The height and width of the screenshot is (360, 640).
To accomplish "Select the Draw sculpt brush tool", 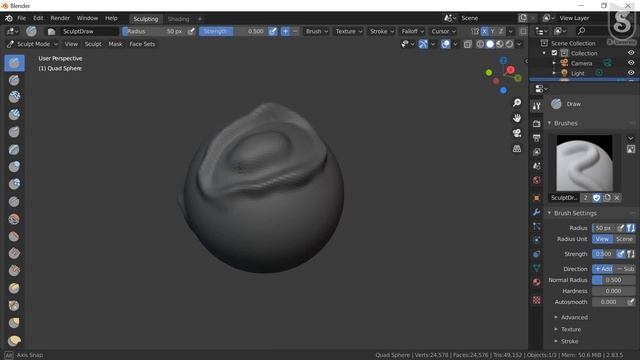I will [14, 63].
